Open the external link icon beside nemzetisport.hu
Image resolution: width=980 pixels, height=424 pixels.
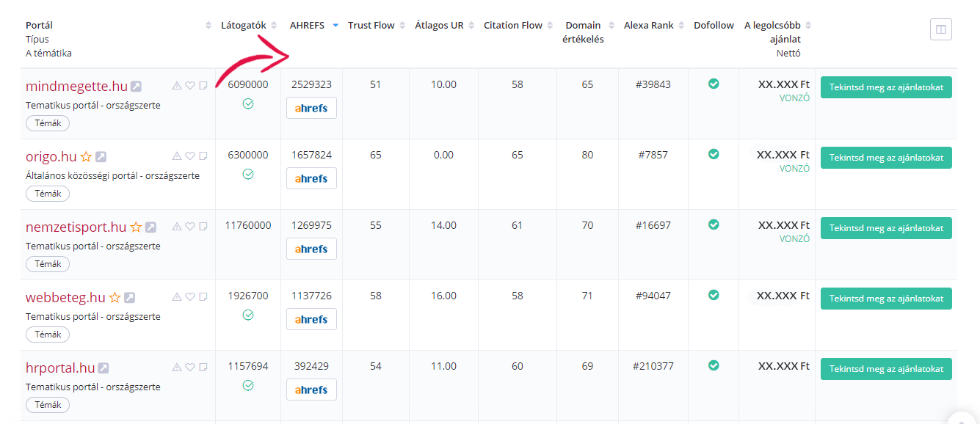pos(150,227)
